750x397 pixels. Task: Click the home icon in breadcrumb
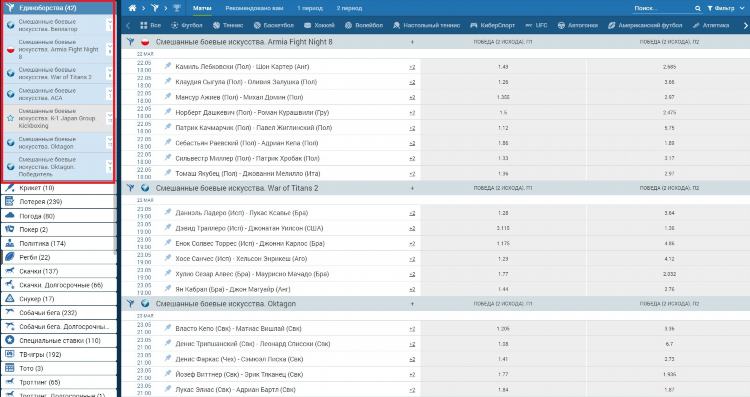pos(132,8)
